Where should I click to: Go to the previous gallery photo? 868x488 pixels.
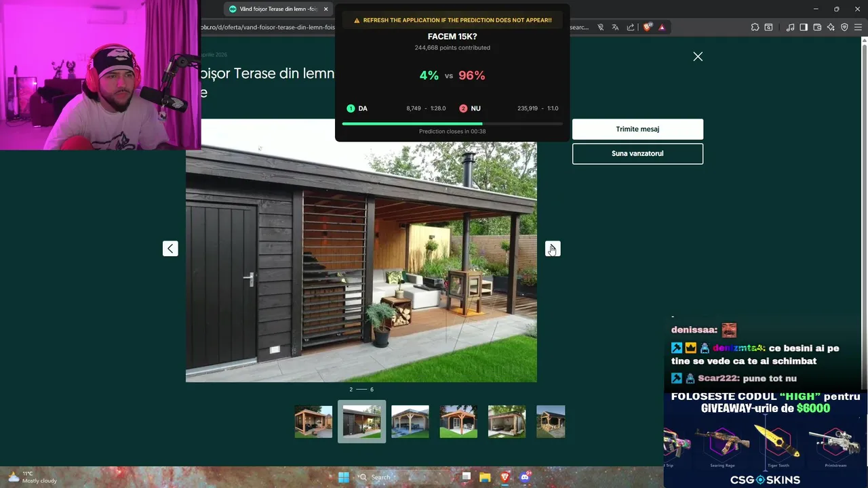click(x=170, y=249)
